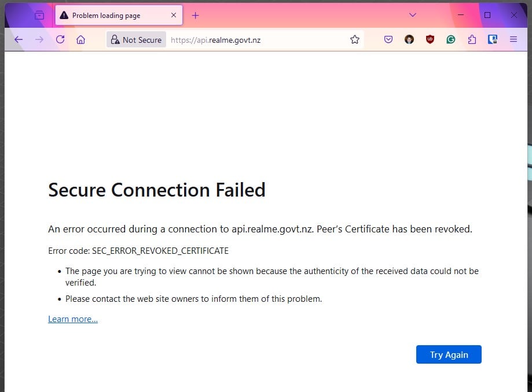Screen dimensions: 532x392
Task: Select the Problem loading page tab
Action: pyautogui.click(x=110, y=16)
